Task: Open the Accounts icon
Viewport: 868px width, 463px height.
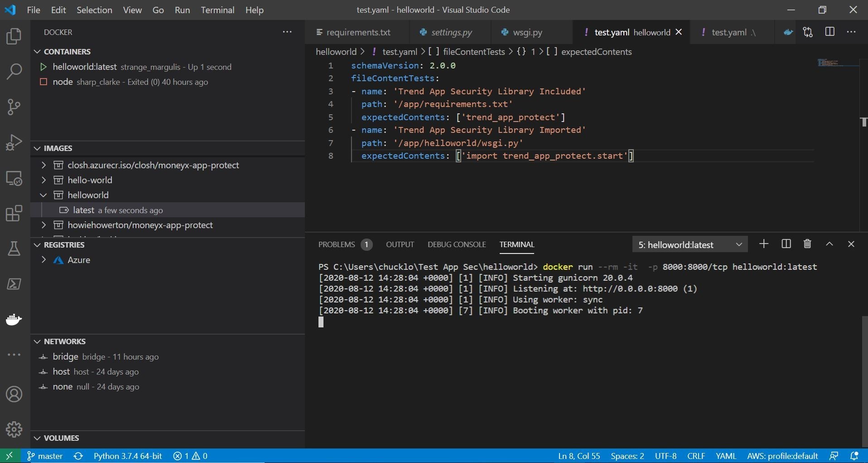Action: [14, 394]
